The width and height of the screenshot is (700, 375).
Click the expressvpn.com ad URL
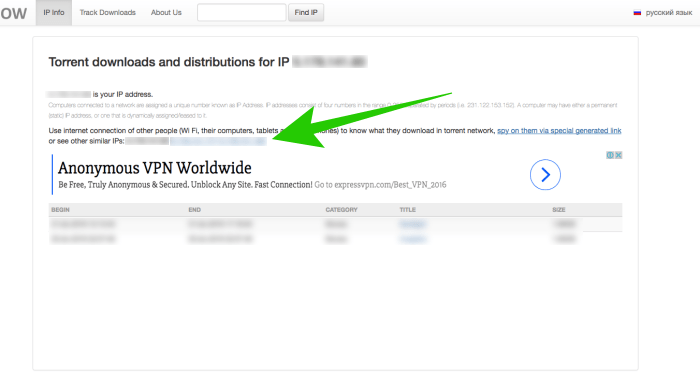(380, 185)
